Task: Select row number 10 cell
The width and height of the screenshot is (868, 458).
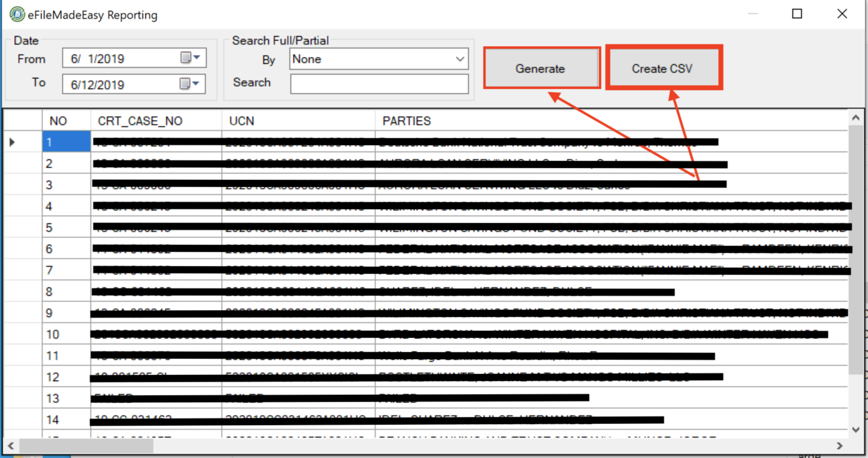Action: pos(67,334)
